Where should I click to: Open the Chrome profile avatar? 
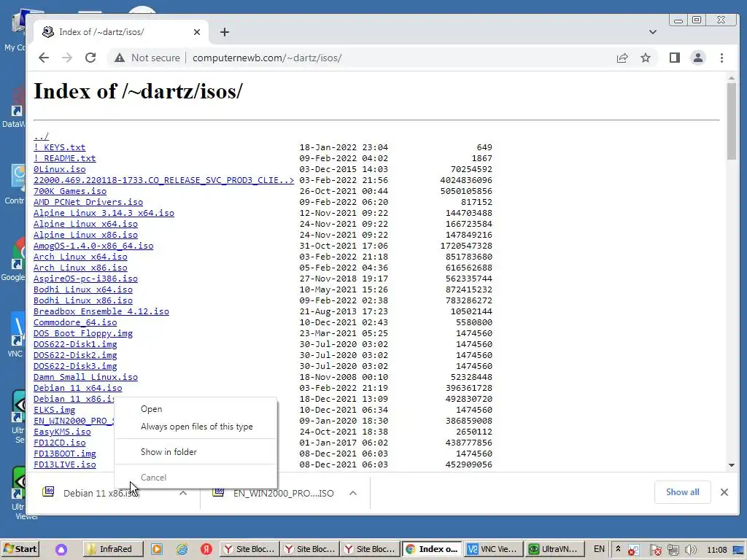point(698,58)
